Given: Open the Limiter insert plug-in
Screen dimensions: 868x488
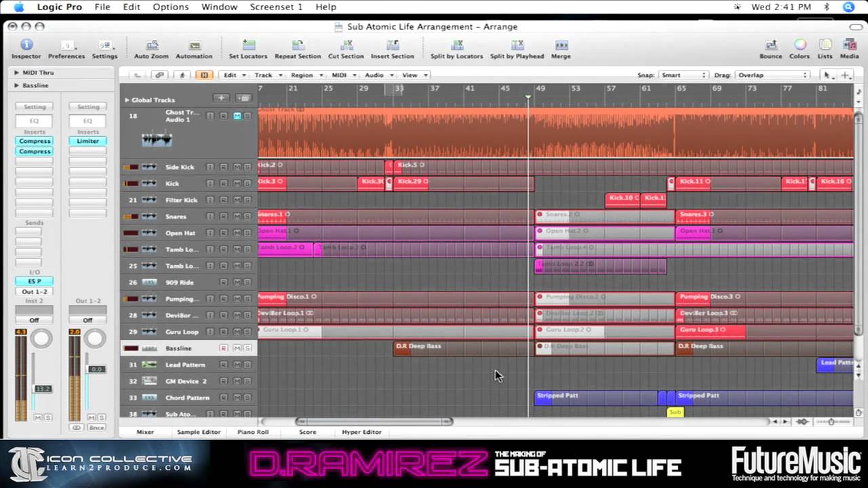Looking at the screenshot, I should tap(87, 141).
